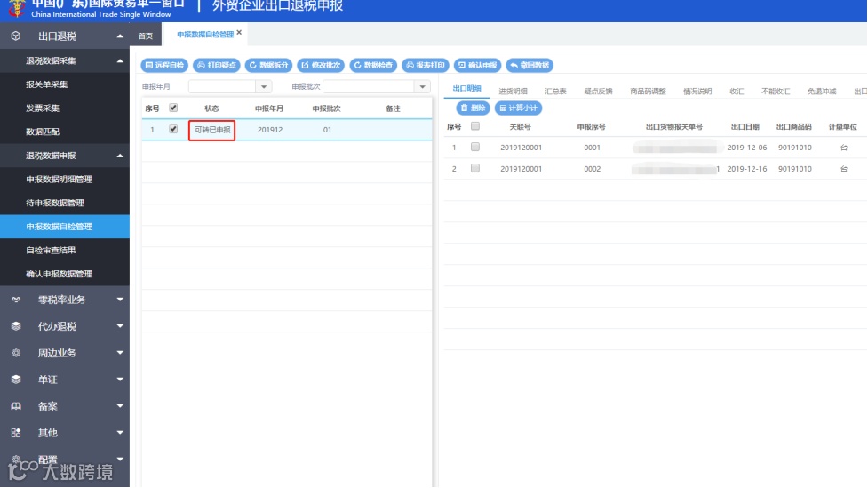Viewport: 868px width, 488px height.
Task: Click the 2019-12-16 export date cell
Action: pyautogui.click(x=747, y=168)
